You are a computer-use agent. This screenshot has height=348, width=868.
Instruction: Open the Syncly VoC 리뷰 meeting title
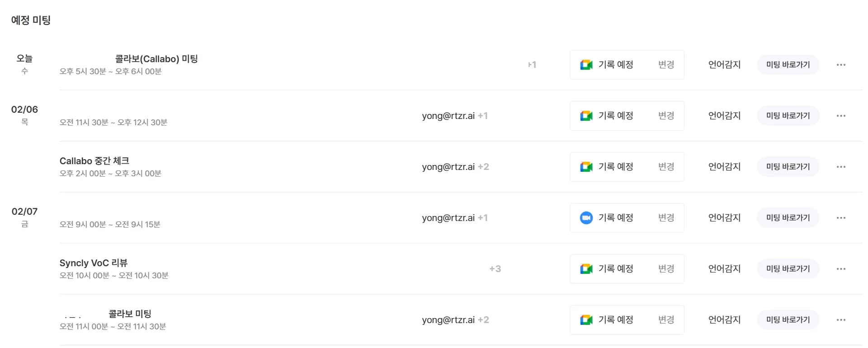94,263
